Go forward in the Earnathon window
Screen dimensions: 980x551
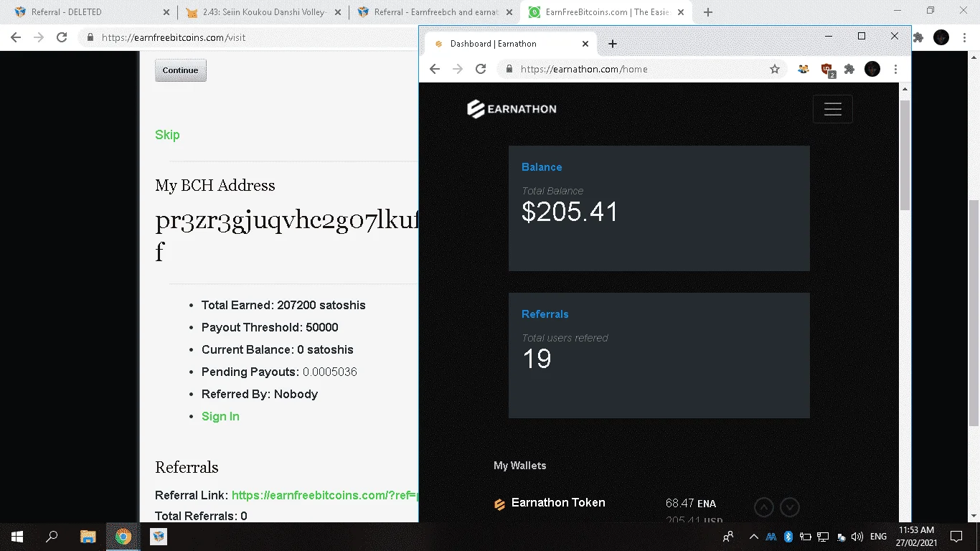click(458, 69)
